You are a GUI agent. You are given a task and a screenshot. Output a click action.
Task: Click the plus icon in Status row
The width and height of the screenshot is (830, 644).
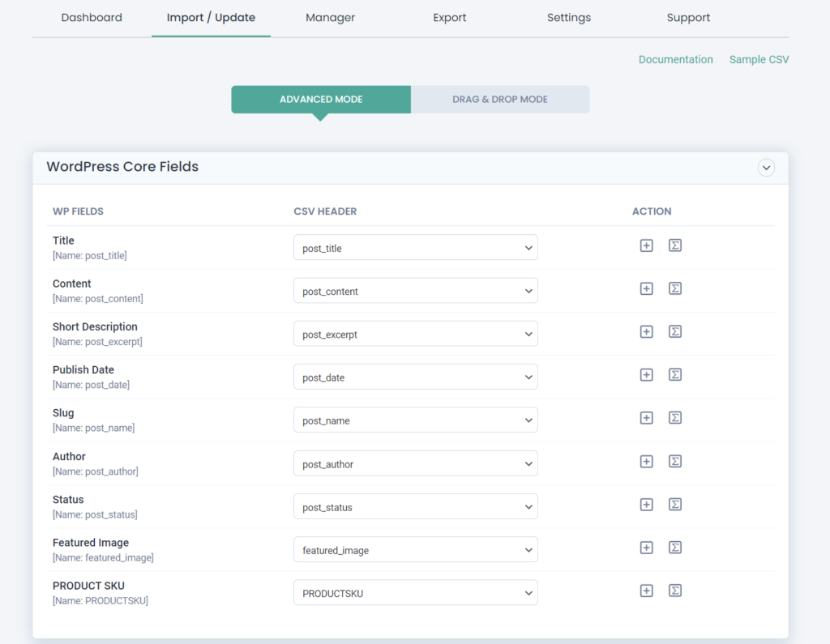coord(646,505)
